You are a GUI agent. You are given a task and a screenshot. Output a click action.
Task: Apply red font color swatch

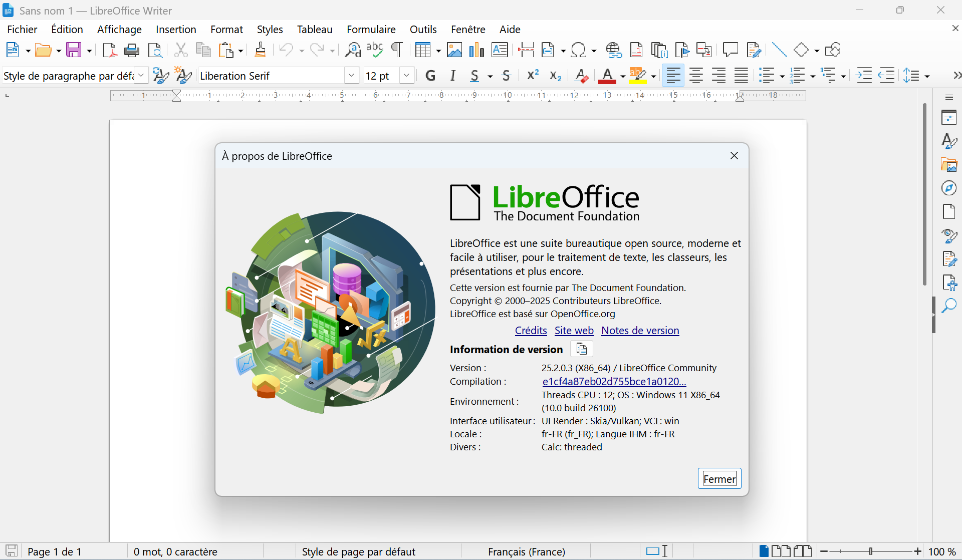point(607,76)
